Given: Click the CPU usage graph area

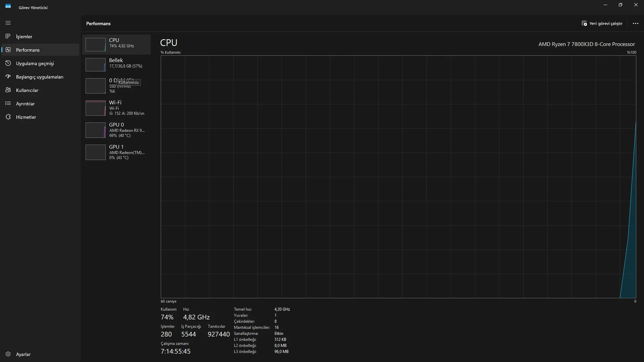Looking at the screenshot, I should click(398, 176).
